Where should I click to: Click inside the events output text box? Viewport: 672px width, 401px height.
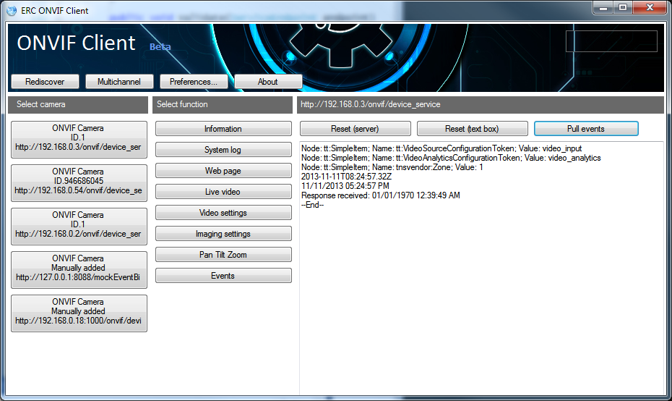click(481, 268)
